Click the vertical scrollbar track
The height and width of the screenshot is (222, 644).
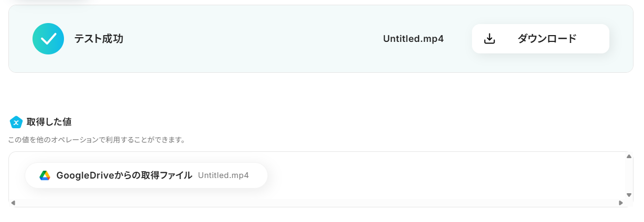tap(629, 175)
